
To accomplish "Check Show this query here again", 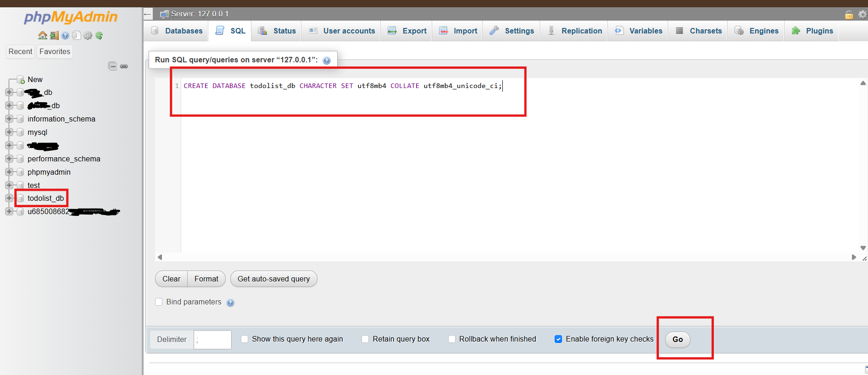I will (245, 339).
